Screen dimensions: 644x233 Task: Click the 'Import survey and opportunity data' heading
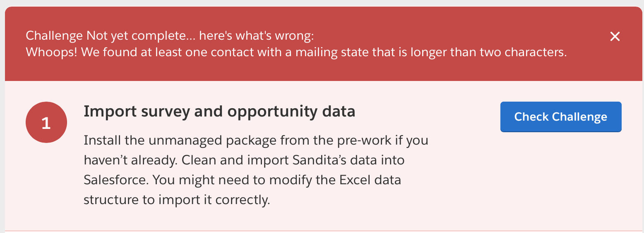pos(219,112)
